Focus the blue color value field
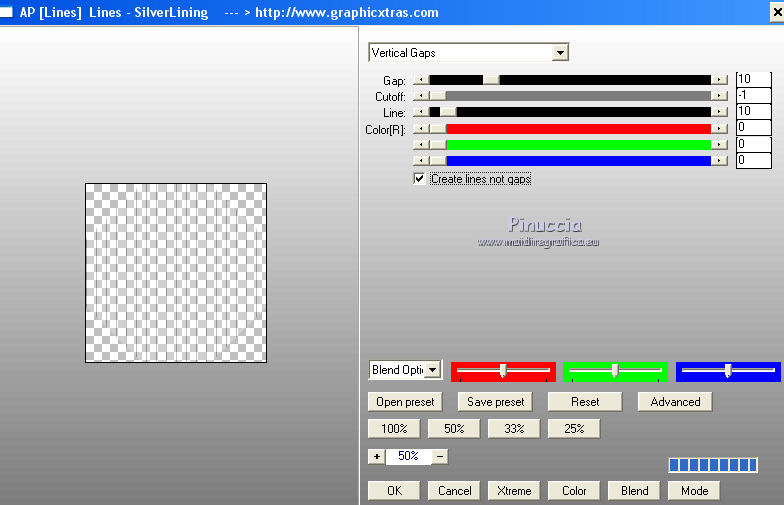 pos(754,160)
